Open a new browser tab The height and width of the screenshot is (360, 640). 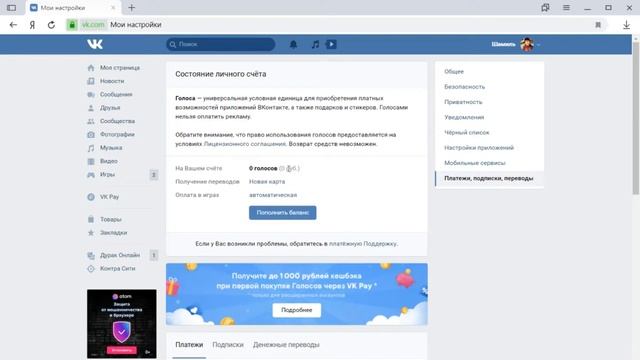[131, 8]
